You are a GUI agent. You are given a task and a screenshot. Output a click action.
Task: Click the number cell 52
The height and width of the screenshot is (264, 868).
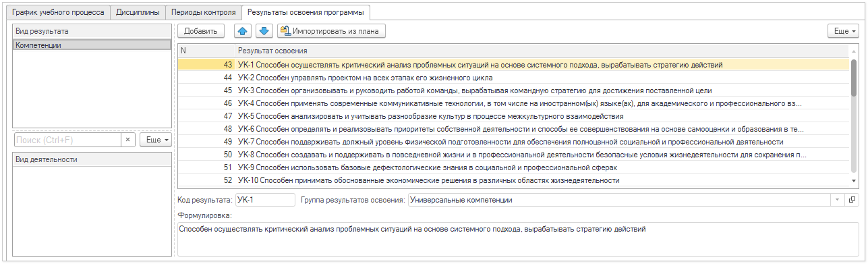(206, 180)
